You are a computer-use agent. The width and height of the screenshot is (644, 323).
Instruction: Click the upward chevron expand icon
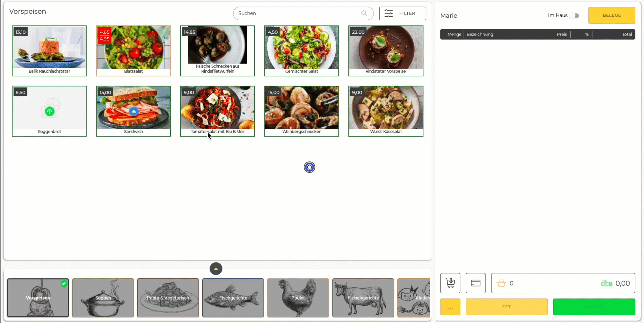click(x=216, y=268)
